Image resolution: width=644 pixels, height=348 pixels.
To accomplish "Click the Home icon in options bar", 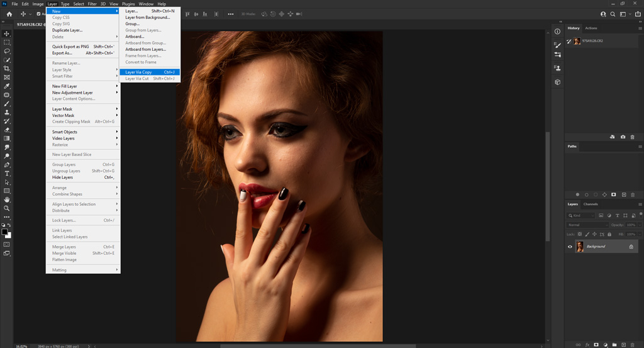I will [x=9, y=14].
